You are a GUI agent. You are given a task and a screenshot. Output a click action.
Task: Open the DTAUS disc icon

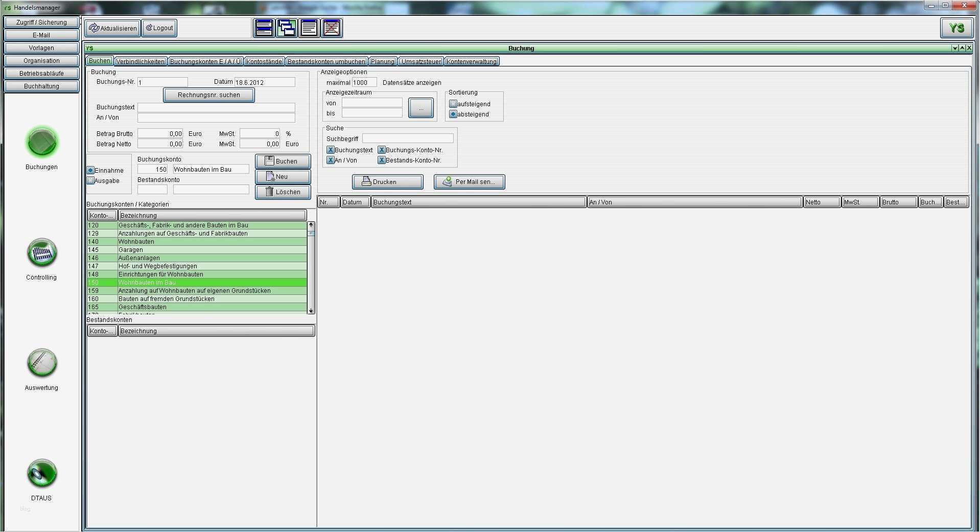(x=42, y=473)
